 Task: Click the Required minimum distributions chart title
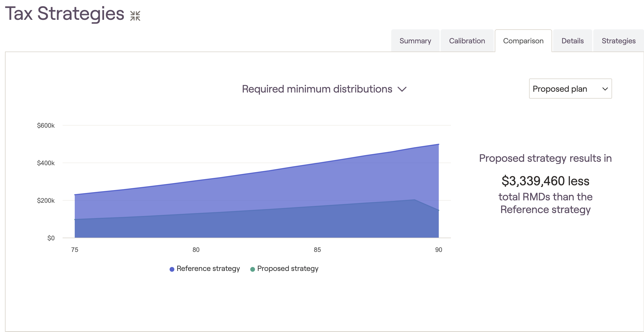click(x=317, y=89)
